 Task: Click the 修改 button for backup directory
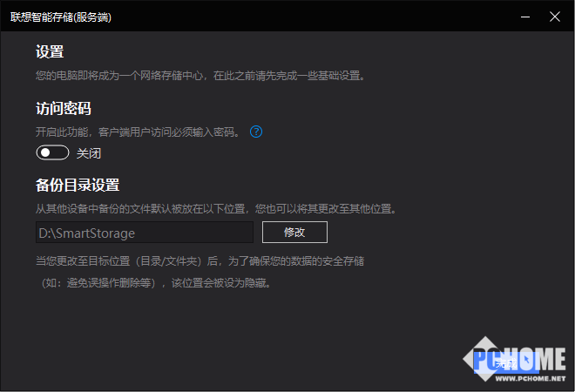294,232
